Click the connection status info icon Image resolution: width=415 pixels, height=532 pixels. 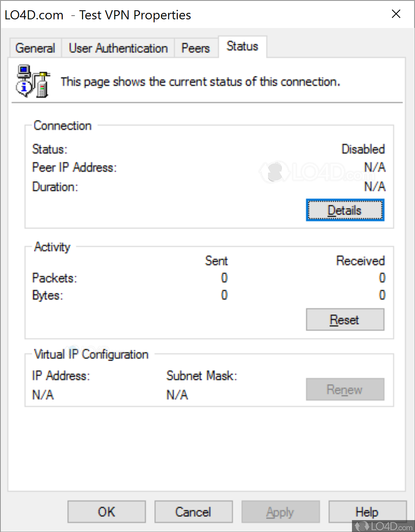click(33, 81)
